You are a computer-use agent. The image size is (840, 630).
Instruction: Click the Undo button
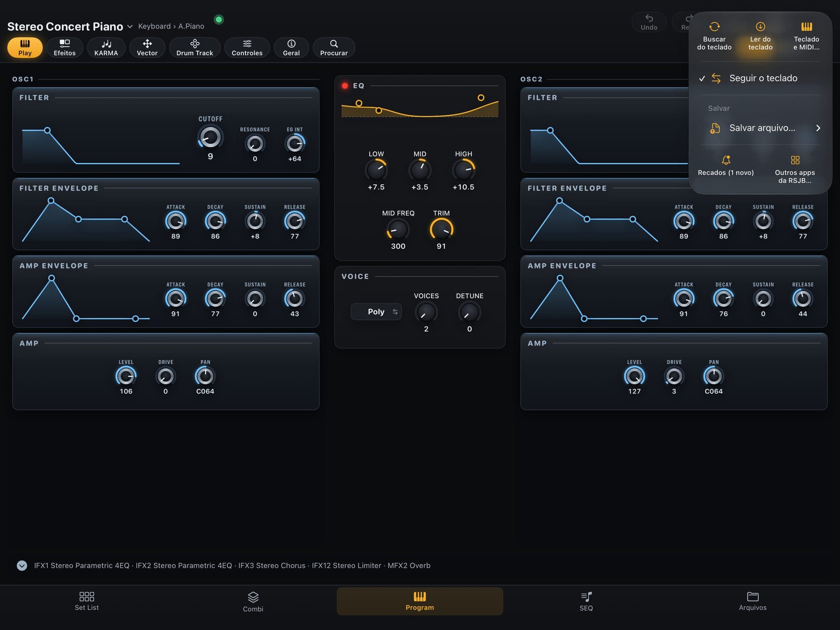(x=649, y=22)
